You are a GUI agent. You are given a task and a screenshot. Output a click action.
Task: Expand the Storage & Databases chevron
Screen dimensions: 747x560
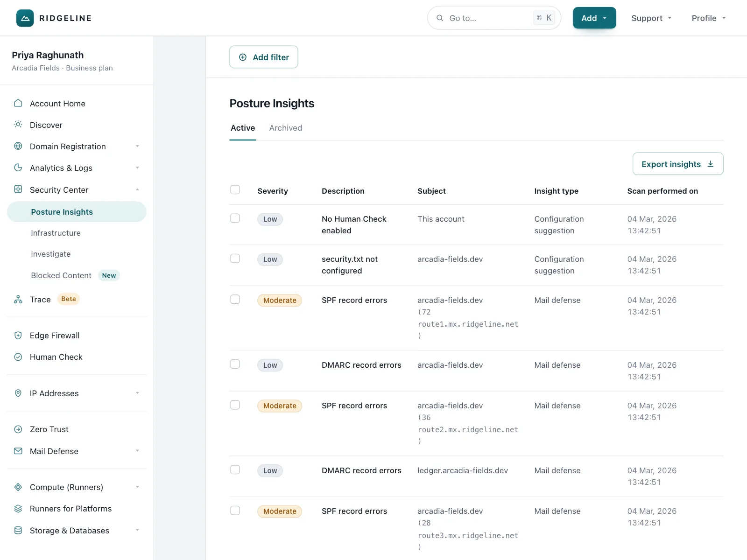point(138,530)
